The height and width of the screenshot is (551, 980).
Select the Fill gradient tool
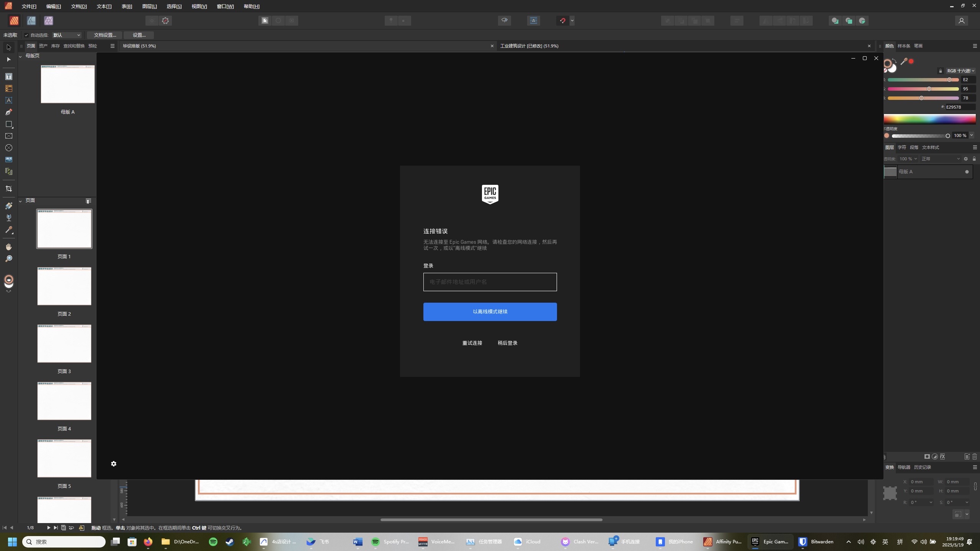click(9, 206)
